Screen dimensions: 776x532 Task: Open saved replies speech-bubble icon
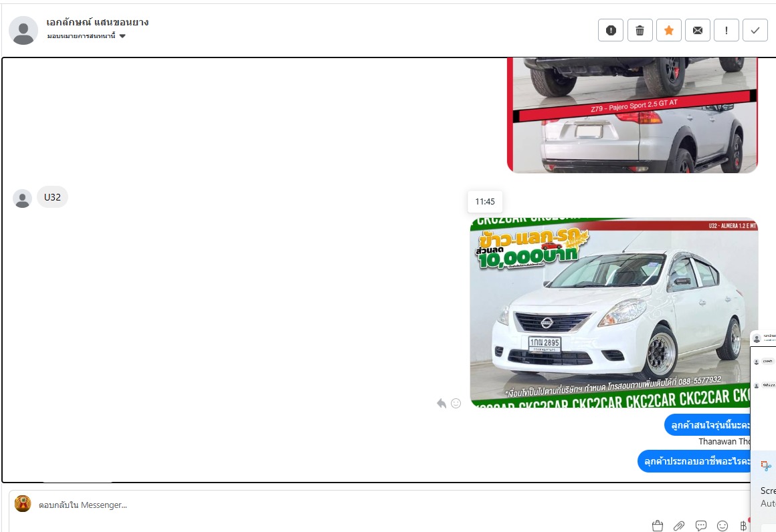[701, 525]
